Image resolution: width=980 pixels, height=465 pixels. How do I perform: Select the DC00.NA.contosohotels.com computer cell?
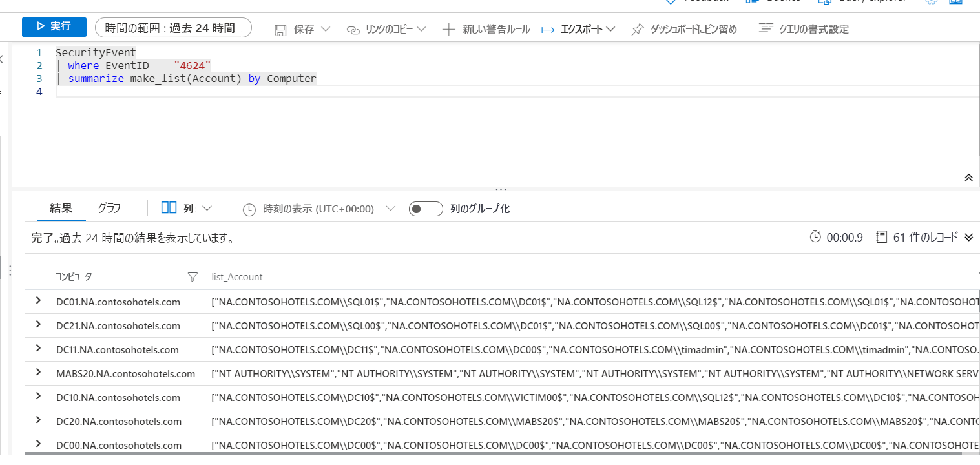pyautogui.click(x=119, y=445)
